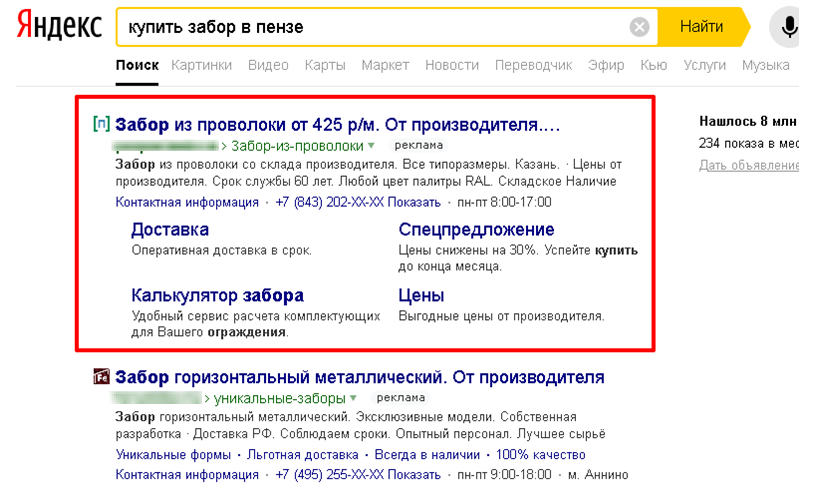Viewport: 840px width, 492px height.
Task: Show the +7 (843) 202 phone number
Action: pyautogui.click(x=358, y=203)
